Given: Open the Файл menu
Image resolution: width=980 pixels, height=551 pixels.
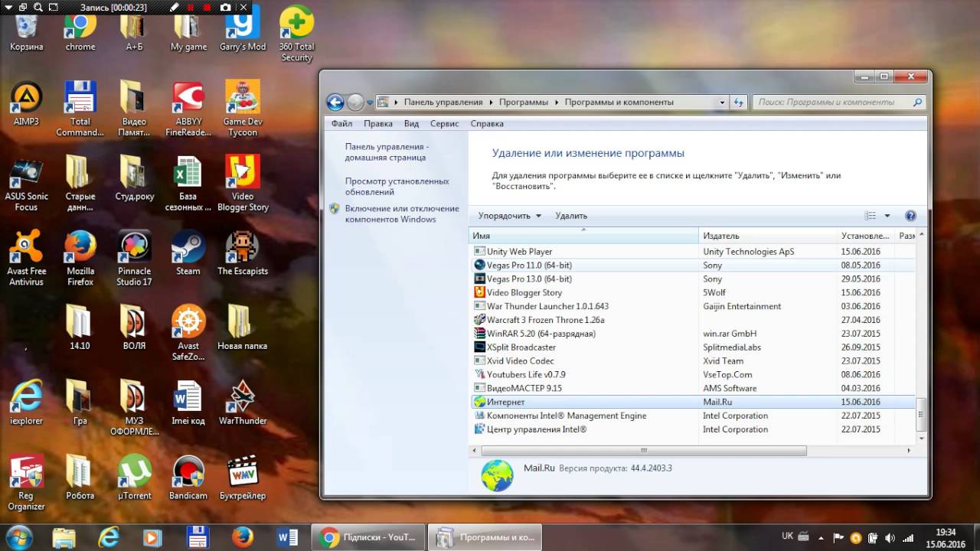Looking at the screenshot, I should click(x=342, y=123).
